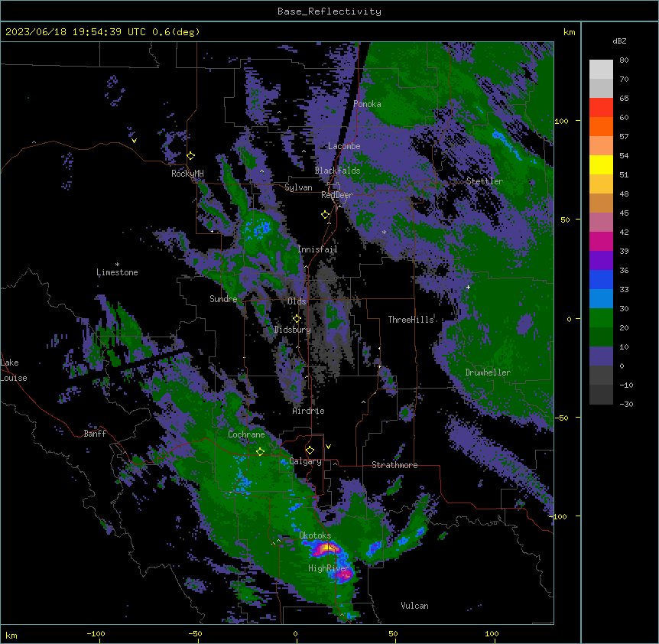Click the magenta storm core below Okotoks

(326, 548)
